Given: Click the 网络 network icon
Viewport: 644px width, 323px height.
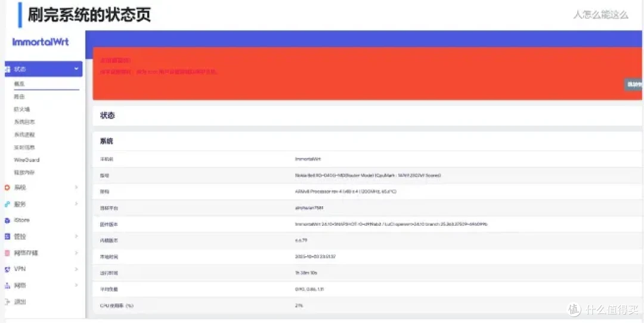Looking at the screenshot, I should pyautogui.click(x=7, y=285).
